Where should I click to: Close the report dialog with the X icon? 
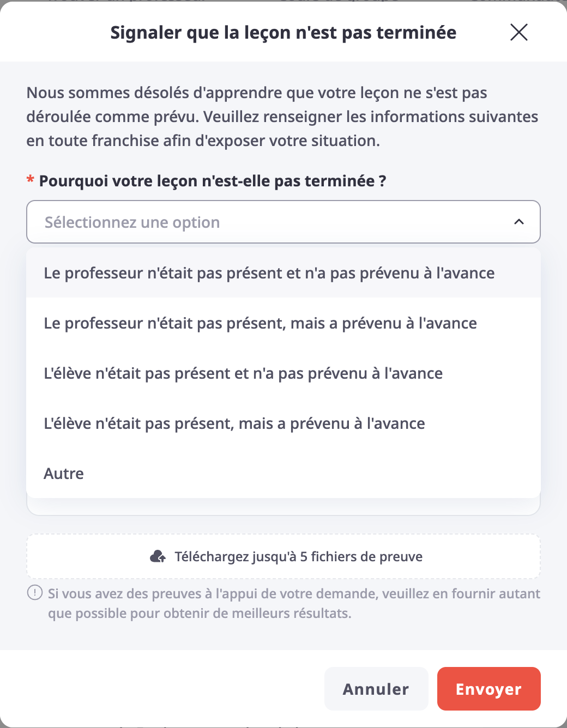coord(518,32)
